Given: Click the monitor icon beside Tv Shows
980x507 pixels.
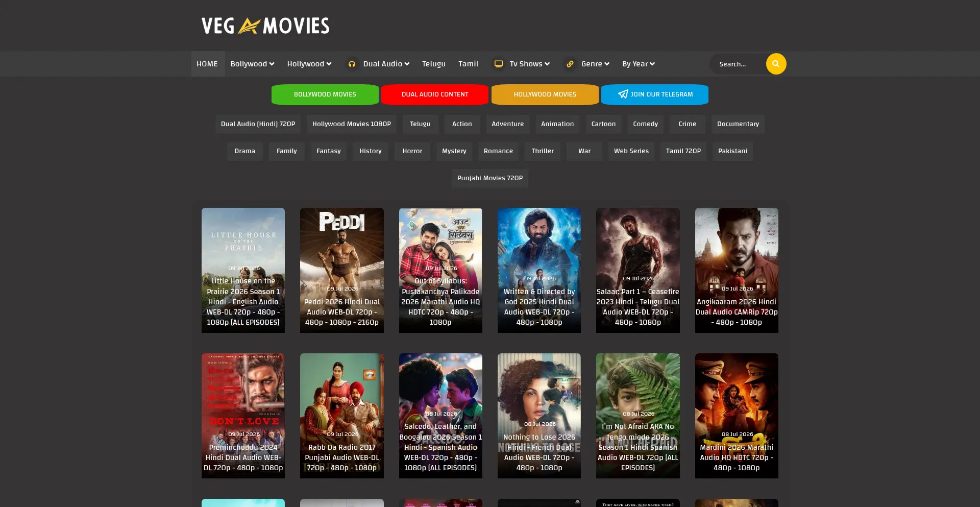Looking at the screenshot, I should click(499, 64).
